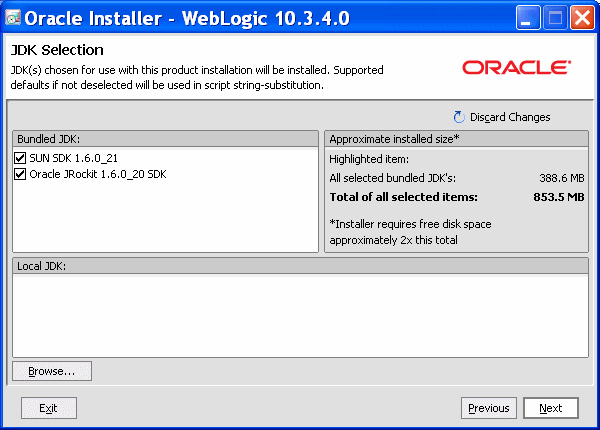Maximize the Oracle Installer window
The height and width of the screenshot is (430, 600).
(x=555, y=18)
